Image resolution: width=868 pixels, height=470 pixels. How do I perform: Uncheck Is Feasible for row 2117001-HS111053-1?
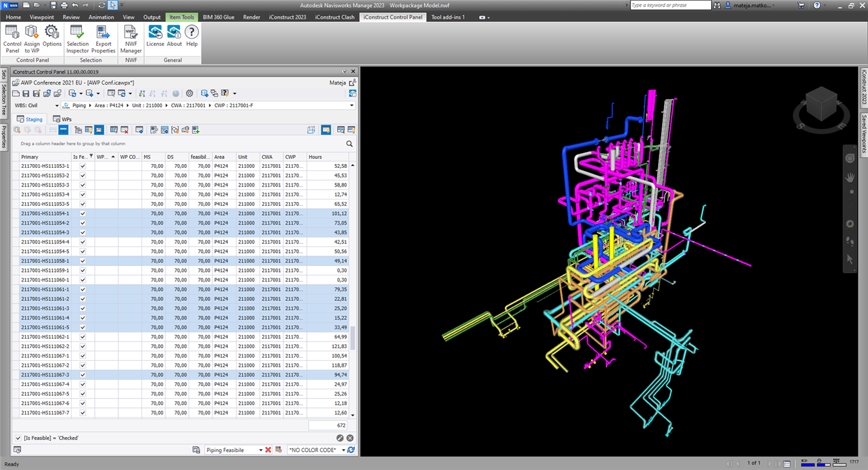point(83,166)
